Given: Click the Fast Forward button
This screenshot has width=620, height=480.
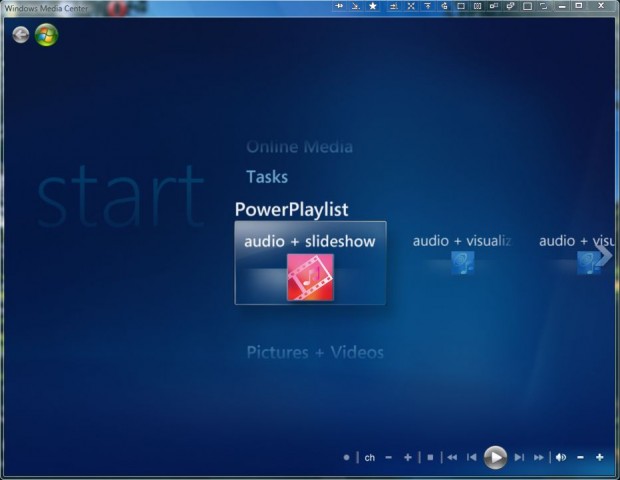Looking at the screenshot, I should 539,457.
